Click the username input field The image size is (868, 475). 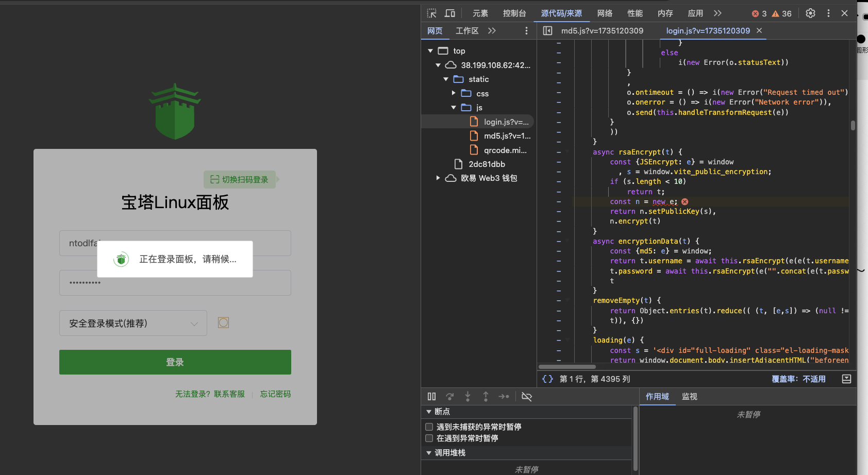point(175,243)
